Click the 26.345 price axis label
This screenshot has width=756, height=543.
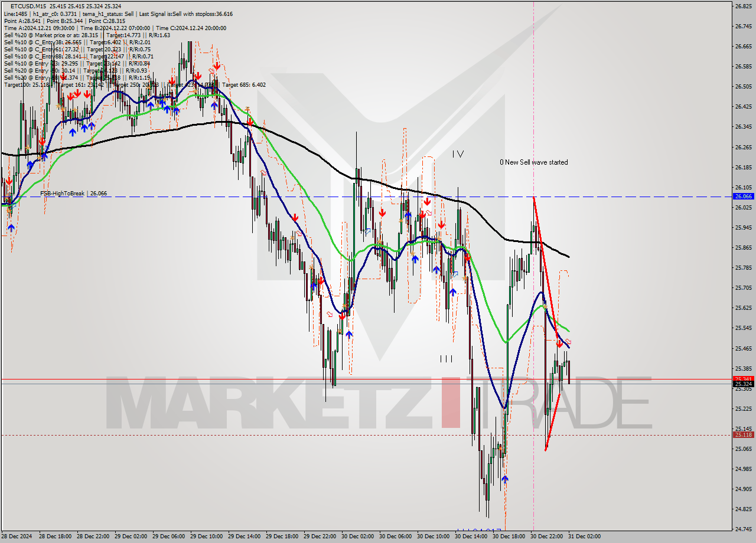(742, 127)
